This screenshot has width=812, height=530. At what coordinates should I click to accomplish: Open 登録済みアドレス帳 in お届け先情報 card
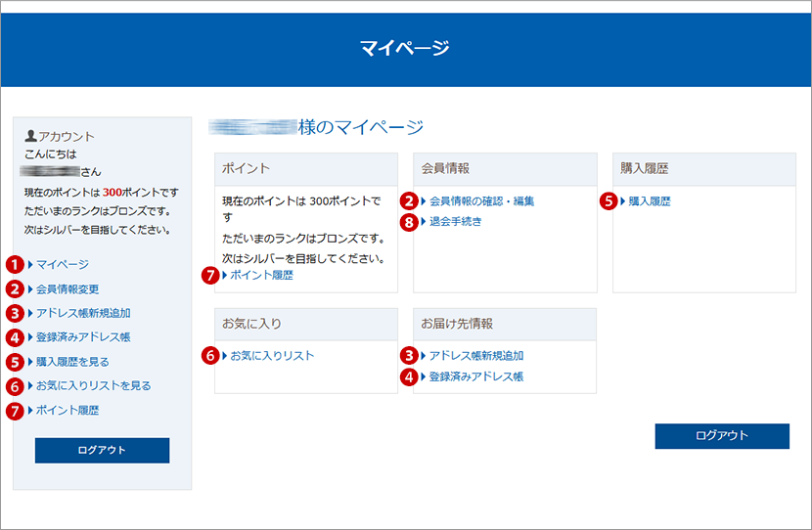click(475, 376)
